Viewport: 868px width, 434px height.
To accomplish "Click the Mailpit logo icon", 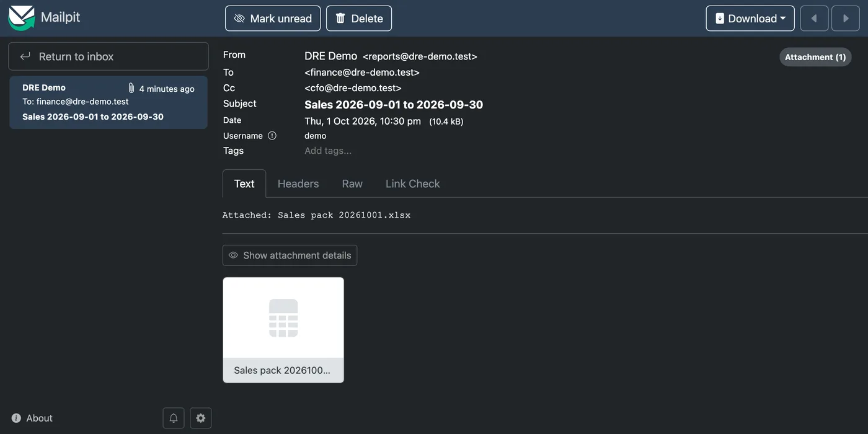I will pos(21,18).
